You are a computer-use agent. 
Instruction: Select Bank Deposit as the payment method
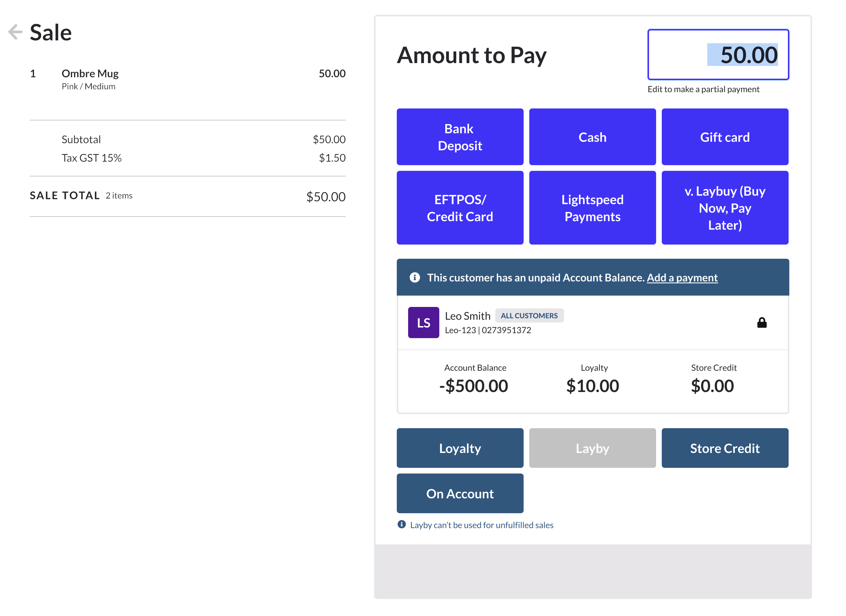coord(460,136)
